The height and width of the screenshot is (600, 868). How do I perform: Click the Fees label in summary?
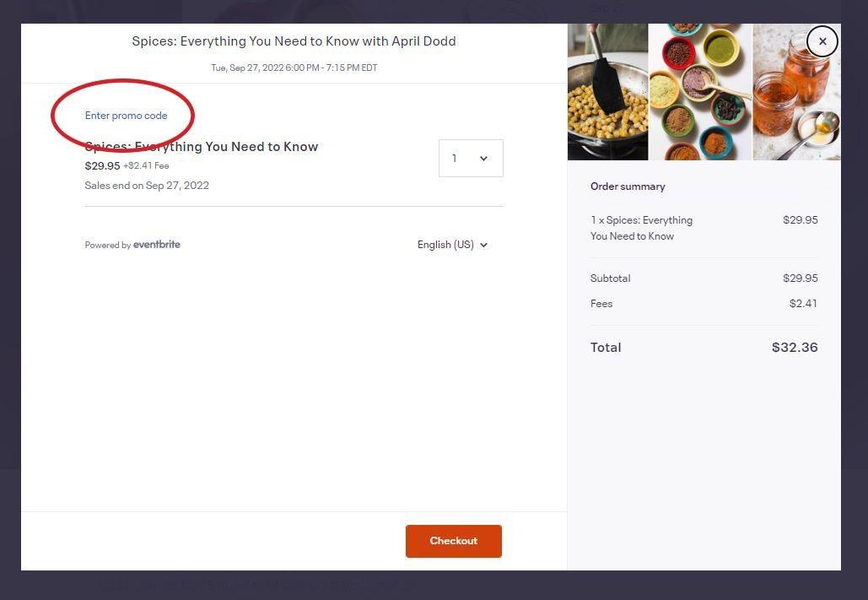click(x=601, y=304)
